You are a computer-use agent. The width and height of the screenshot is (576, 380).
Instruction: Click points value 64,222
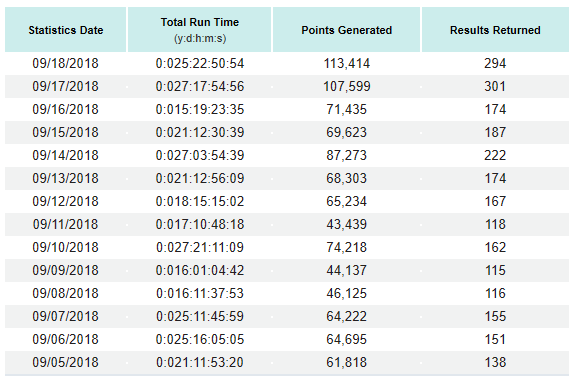(346, 316)
